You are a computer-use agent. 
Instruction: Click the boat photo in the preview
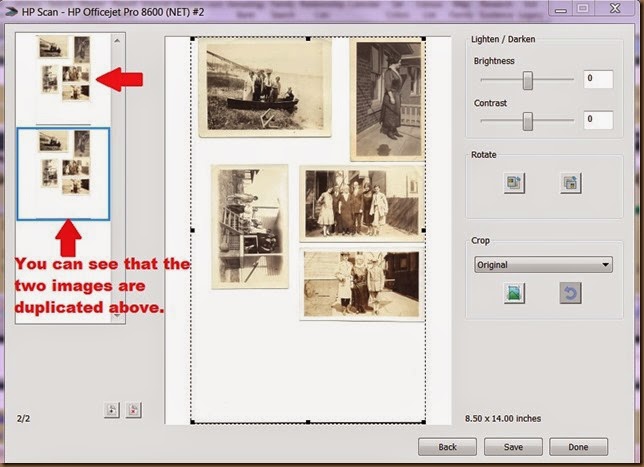point(264,87)
